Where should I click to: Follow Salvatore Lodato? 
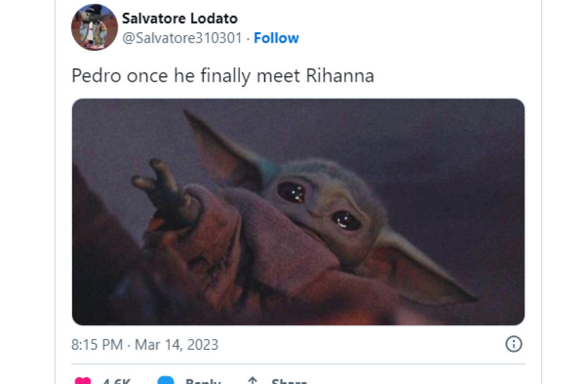click(x=276, y=38)
